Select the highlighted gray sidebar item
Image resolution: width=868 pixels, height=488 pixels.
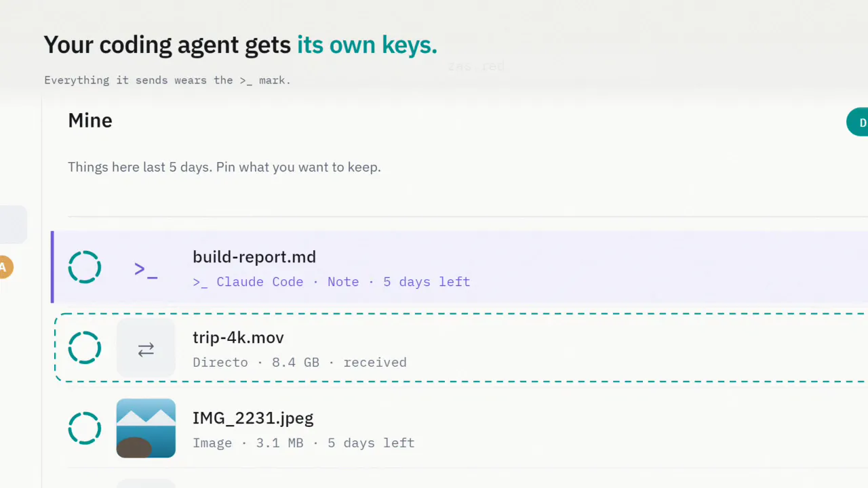(14, 224)
